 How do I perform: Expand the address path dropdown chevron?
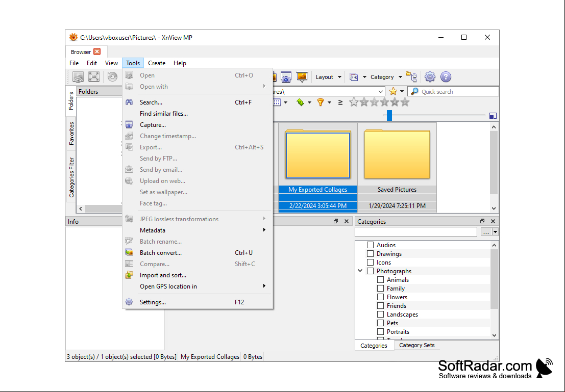click(x=381, y=92)
